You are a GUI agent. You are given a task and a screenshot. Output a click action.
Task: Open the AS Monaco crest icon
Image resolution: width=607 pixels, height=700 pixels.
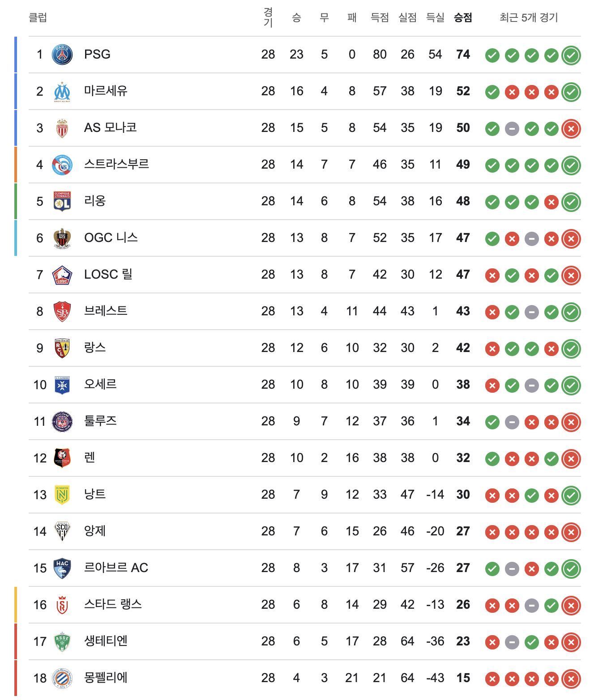(x=62, y=128)
